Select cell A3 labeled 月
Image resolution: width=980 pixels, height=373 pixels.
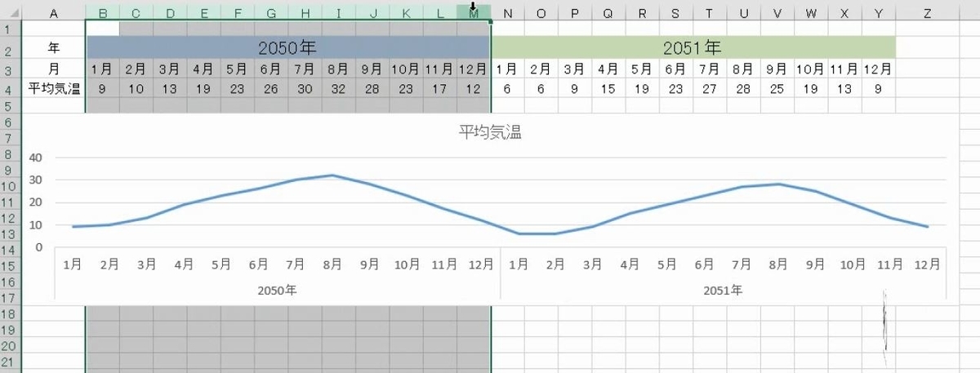coord(53,69)
